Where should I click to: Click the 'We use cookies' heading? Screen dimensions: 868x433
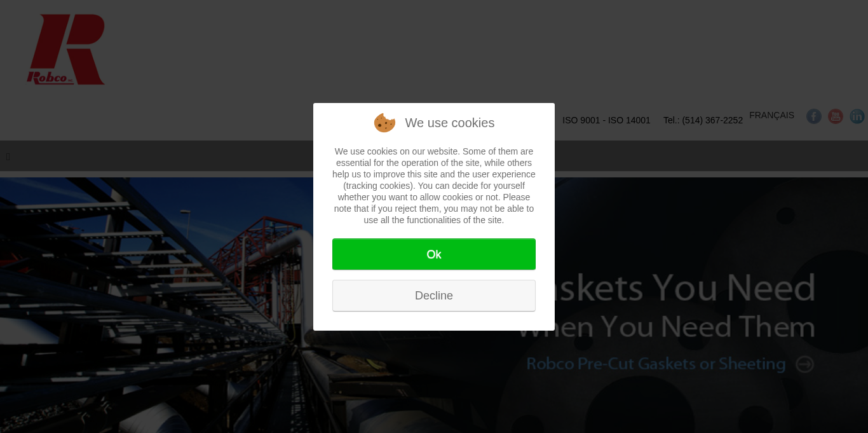450,123
